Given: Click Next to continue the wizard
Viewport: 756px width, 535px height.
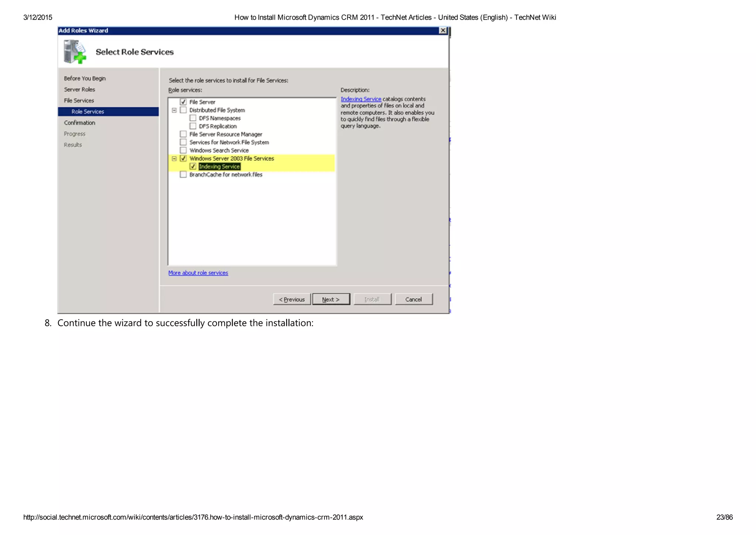Looking at the screenshot, I should [331, 299].
